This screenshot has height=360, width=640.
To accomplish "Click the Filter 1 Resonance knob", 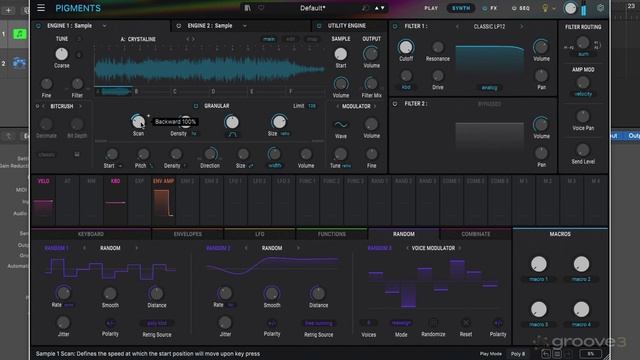I will pyautogui.click(x=438, y=47).
